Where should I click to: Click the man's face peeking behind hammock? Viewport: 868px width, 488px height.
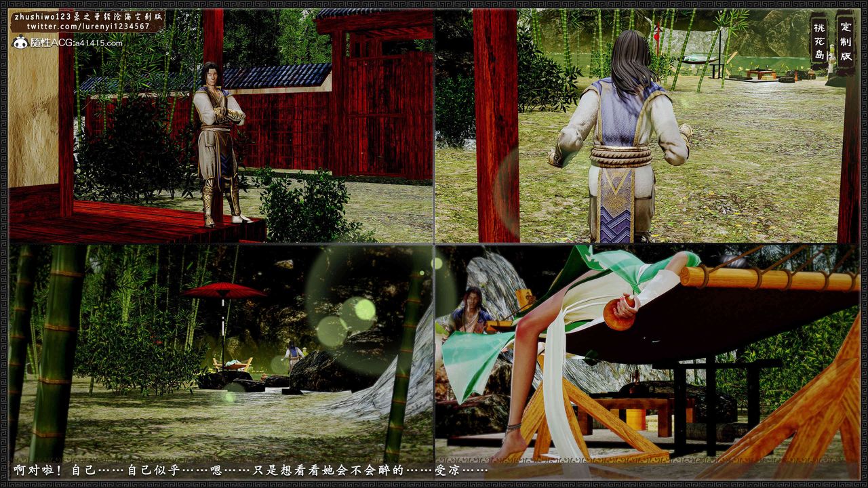pyautogui.click(x=474, y=298)
